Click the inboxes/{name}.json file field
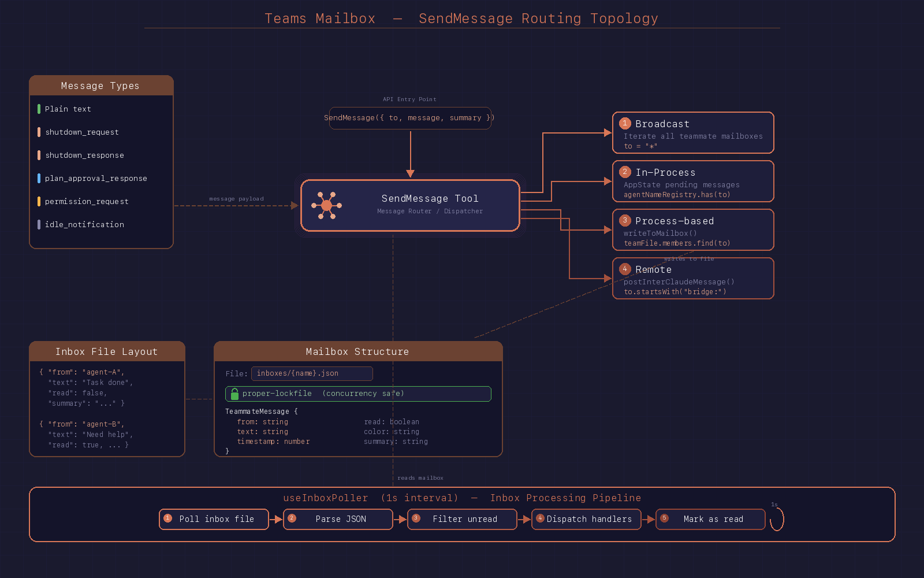The height and width of the screenshot is (578, 924). coord(312,373)
